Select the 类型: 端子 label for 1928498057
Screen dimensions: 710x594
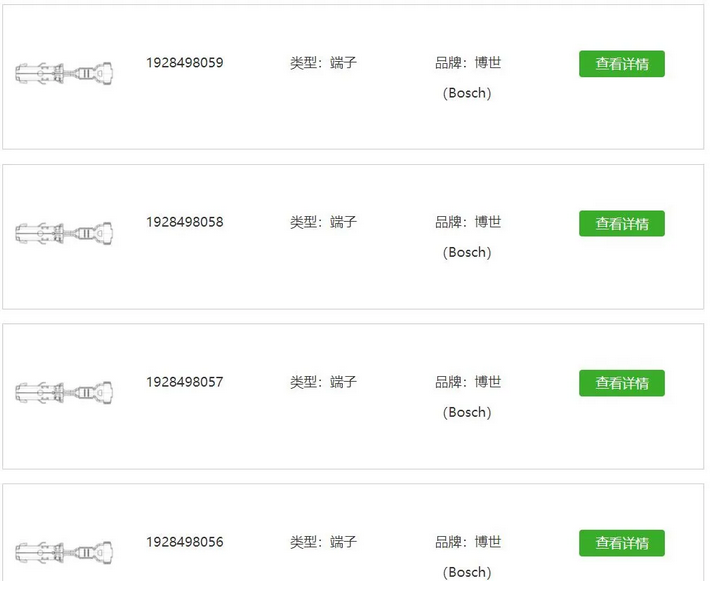tap(323, 382)
